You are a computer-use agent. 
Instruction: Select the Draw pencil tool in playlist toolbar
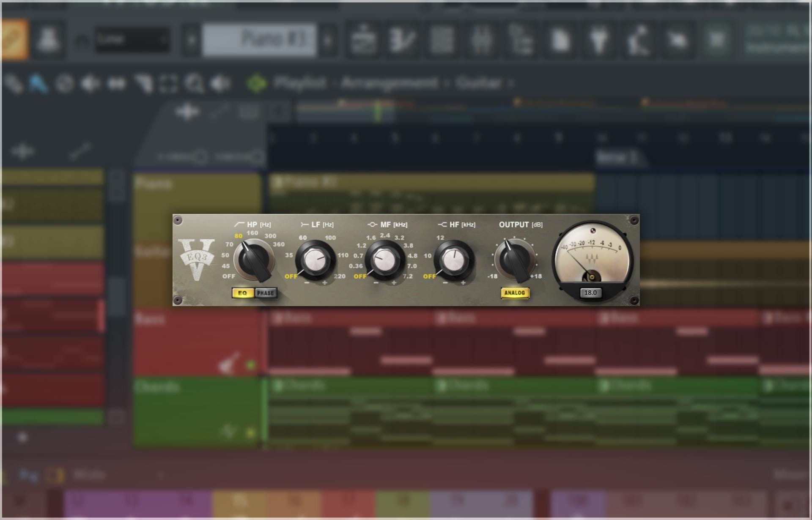[x=14, y=84]
